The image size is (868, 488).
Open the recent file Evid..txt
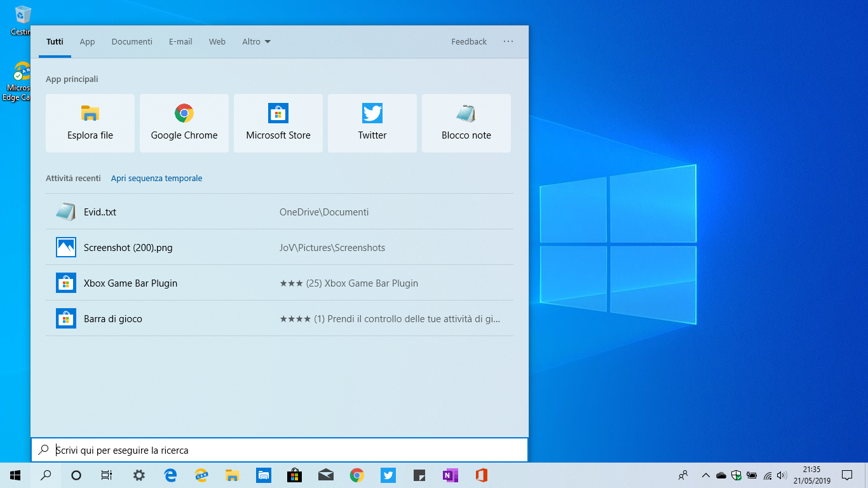pos(280,212)
